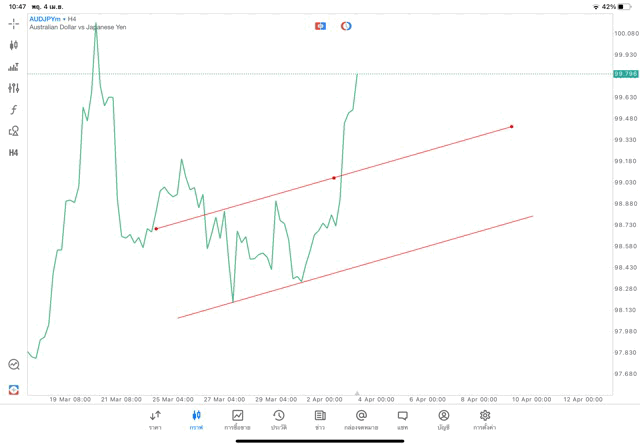Open the indicators f icon
The width and height of the screenshot is (640, 447).
[x=14, y=109]
